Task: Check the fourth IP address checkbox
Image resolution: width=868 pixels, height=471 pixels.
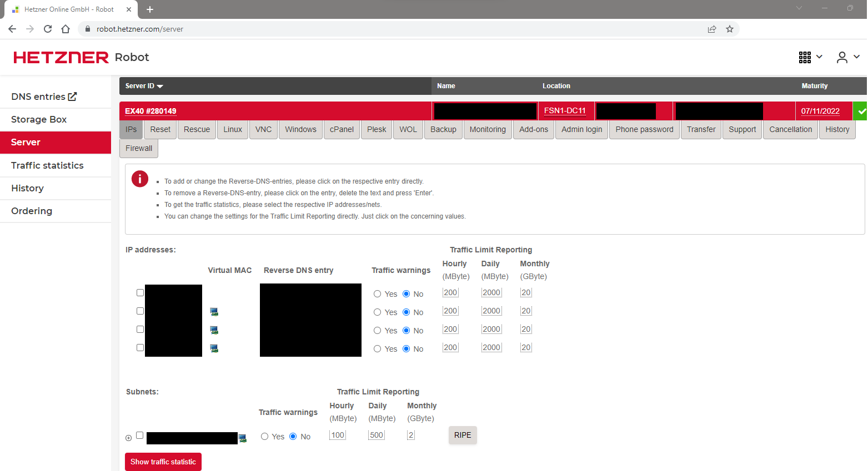Action: point(140,347)
